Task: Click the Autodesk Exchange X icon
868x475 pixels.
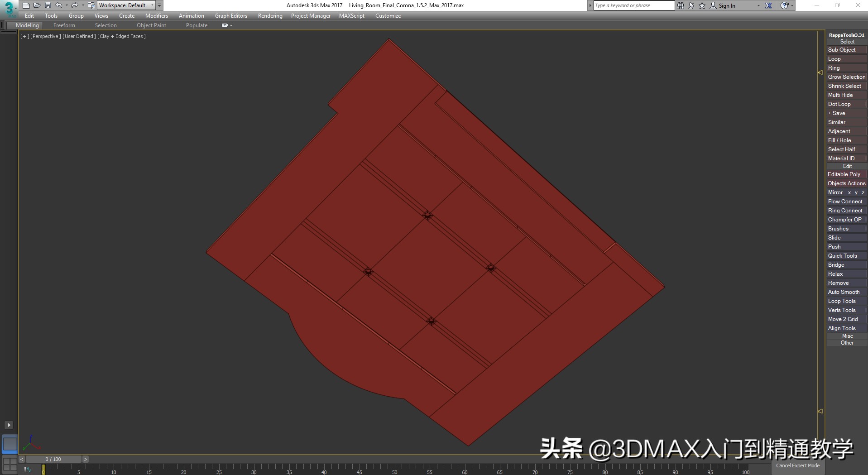Action: click(x=768, y=5)
